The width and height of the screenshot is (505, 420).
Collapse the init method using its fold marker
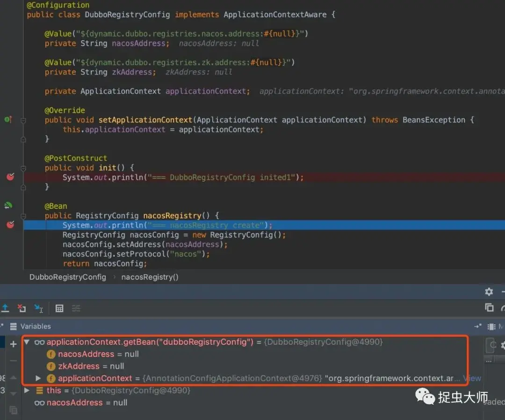point(23,168)
